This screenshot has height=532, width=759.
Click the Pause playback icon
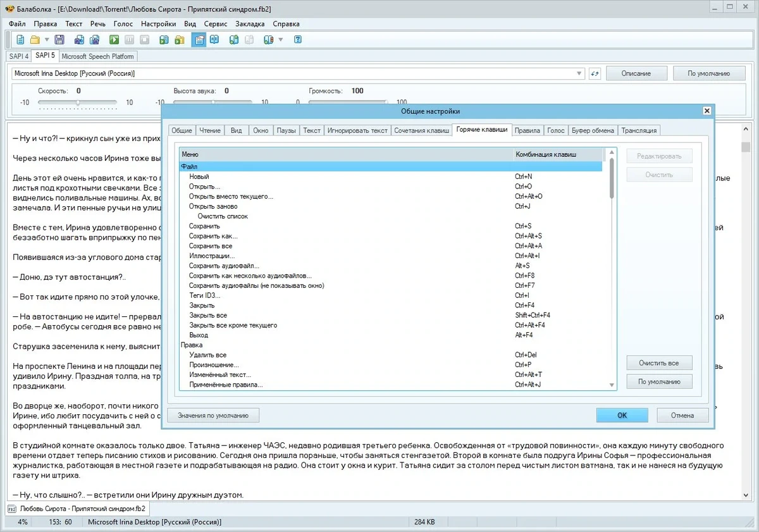(x=129, y=40)
